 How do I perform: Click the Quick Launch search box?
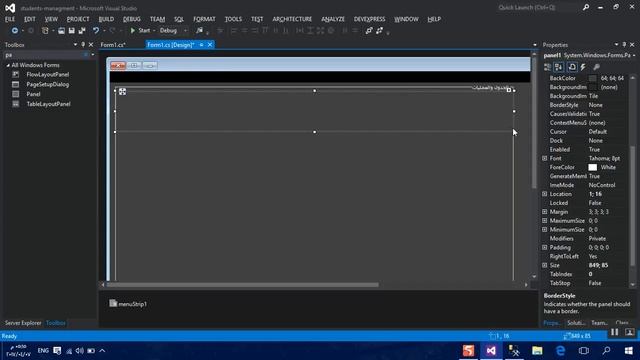[x=538, y=7]
